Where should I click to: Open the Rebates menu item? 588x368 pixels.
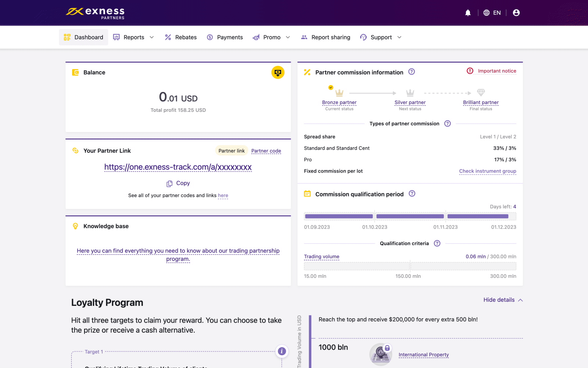click(x=181, y=37)
